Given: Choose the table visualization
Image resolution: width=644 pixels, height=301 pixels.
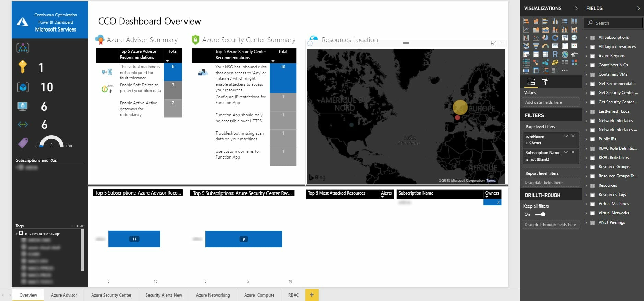Looking at the screenshot, I should point(536,54).
